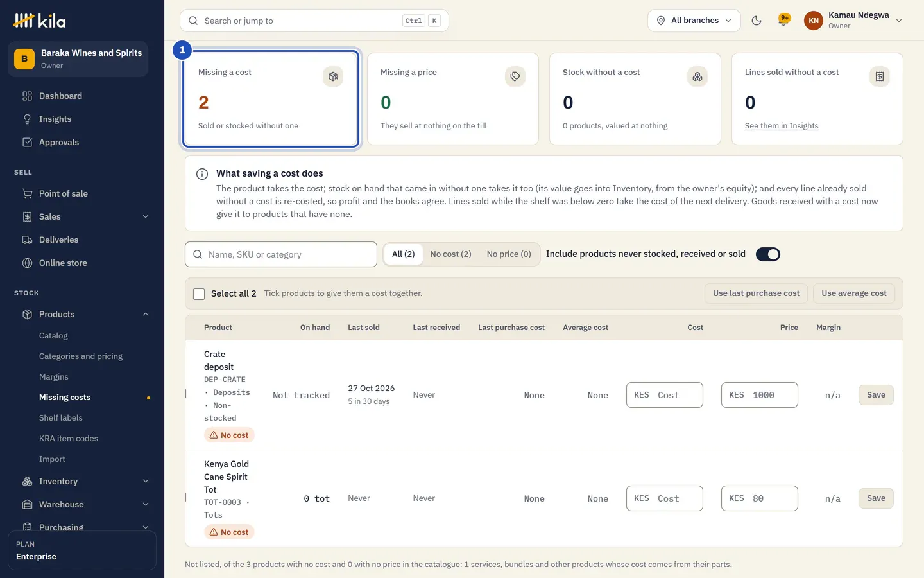924x578 pixels.
Task: Click the Approvals checkbox icon
Action: click(x=27, y=142)
